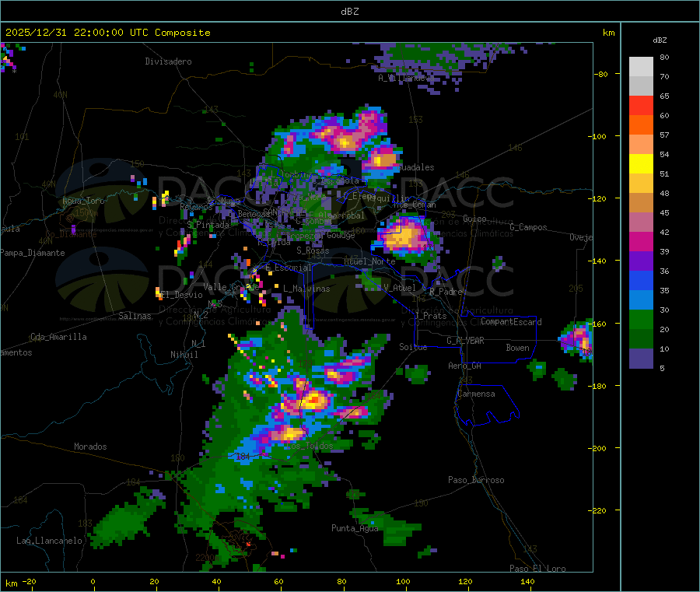Click the Morados map label

(x=90, y=447)
